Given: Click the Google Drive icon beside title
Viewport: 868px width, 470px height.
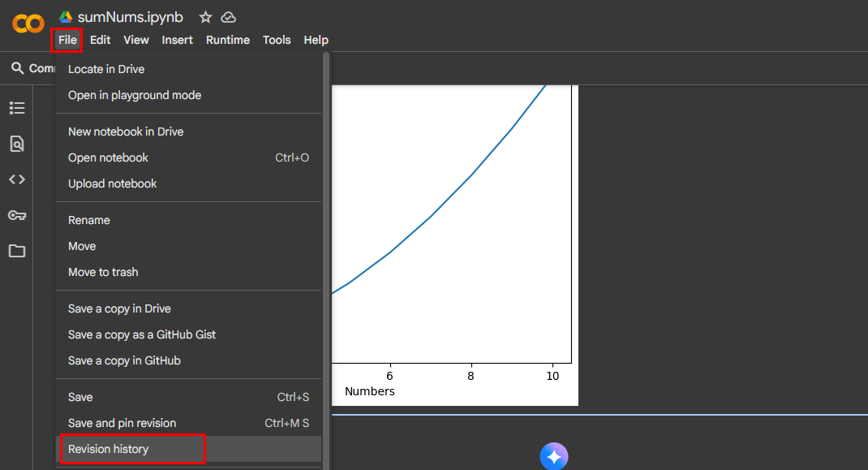Looking at the screenshot, I should tap(66, 17).
